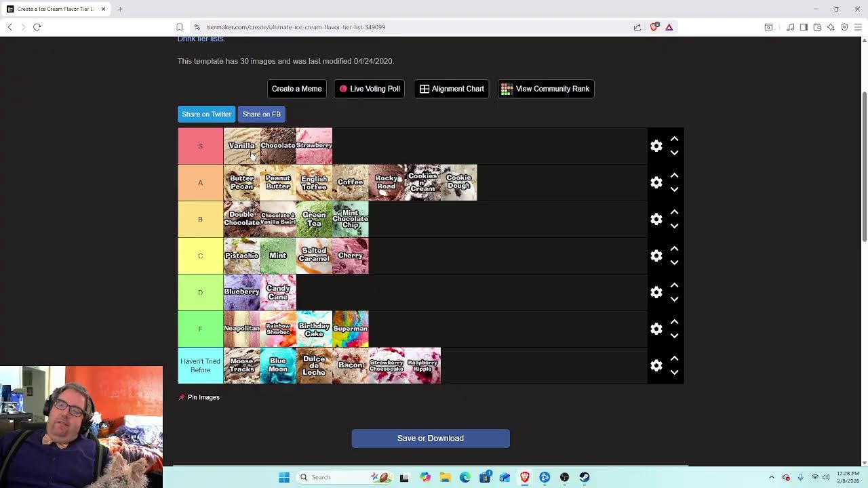This screenshot has height=488, width=868.
Task: Open Brave Wallet icon
Action: (x=817, y=27)
